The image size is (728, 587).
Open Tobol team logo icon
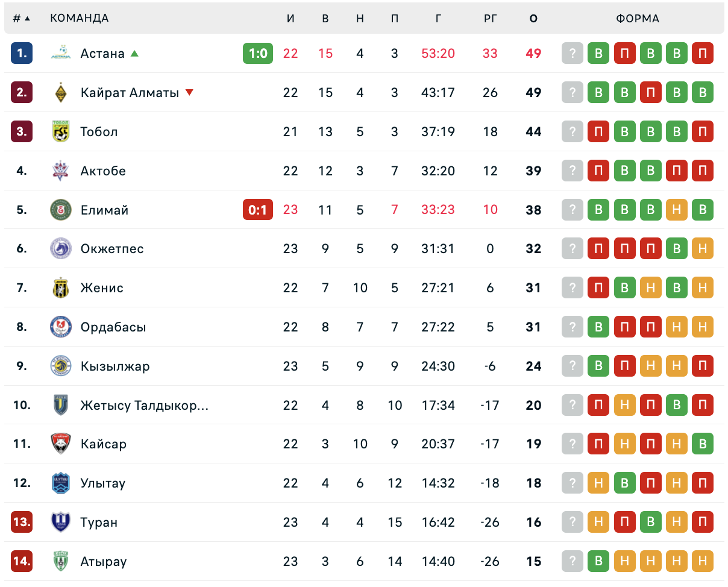click(61, 131)
